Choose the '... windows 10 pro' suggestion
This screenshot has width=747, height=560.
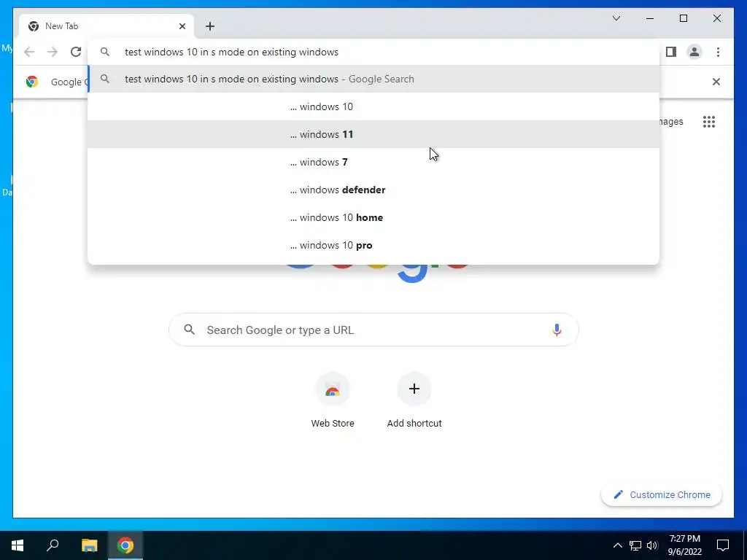point(373,245)
